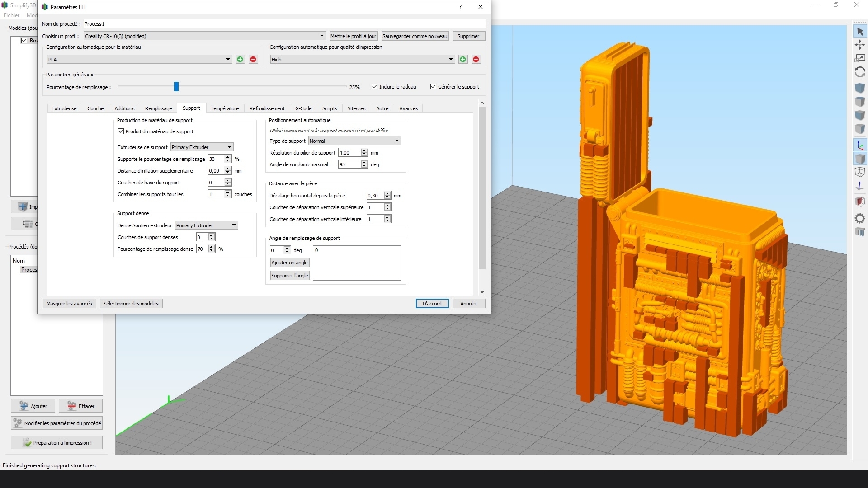Open the Refroidissement tab

[x=267, y=108]
